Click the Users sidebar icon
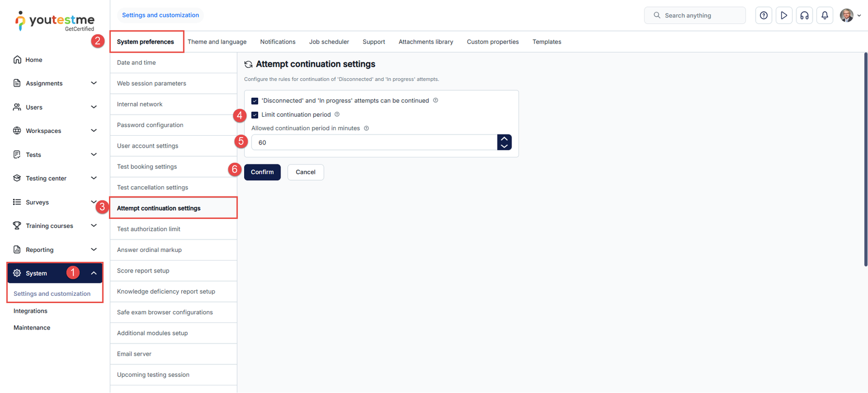The height and width of the screenshot is (393, 868). pyautogui.click(x=17, y=107)
